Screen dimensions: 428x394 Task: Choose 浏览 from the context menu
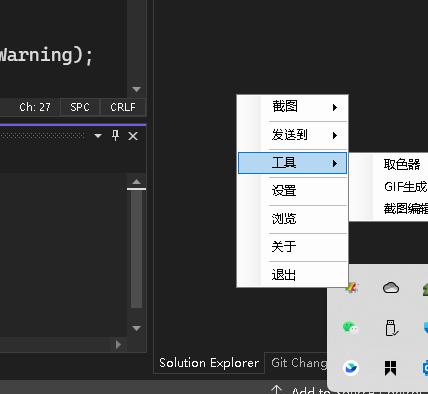coord(292,219)
